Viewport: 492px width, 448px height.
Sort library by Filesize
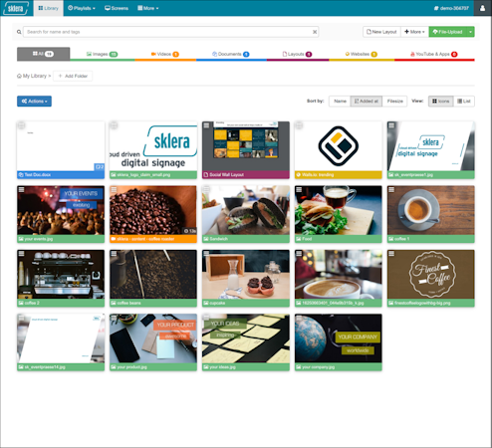coord(394,102)
